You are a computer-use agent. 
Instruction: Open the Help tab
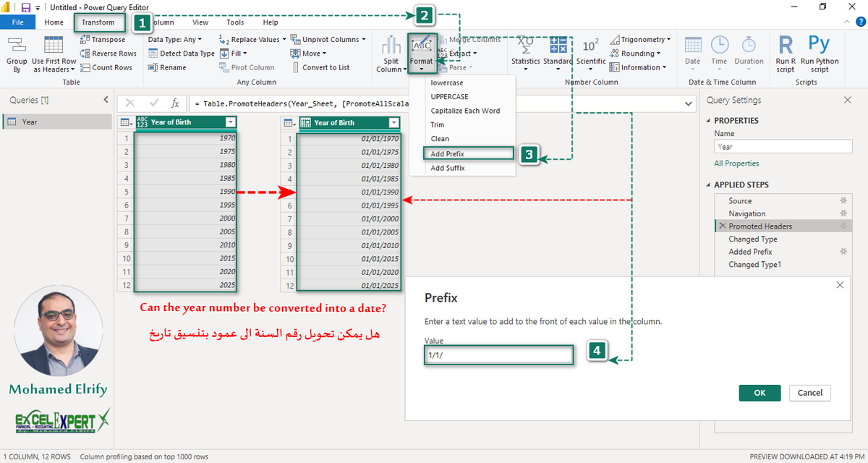[271, 22]
